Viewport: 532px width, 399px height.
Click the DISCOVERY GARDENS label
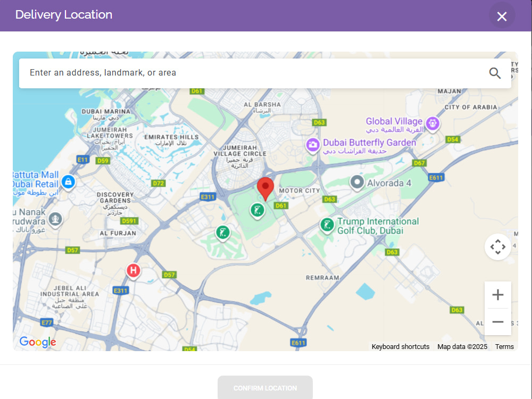pos(115,197)
